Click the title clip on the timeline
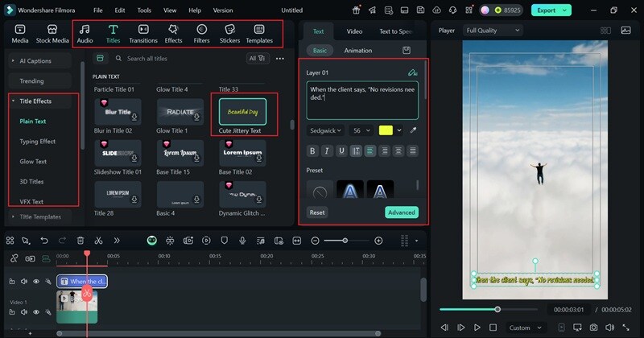Viewport: 644px width, 338px height. (82, 282)
